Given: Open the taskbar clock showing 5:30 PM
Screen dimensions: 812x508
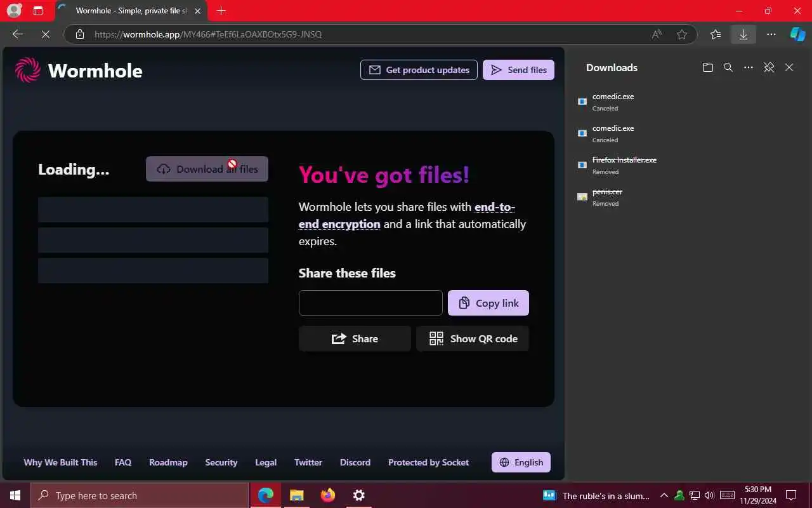Looking at the screenshot, I should tap(758, 495).
